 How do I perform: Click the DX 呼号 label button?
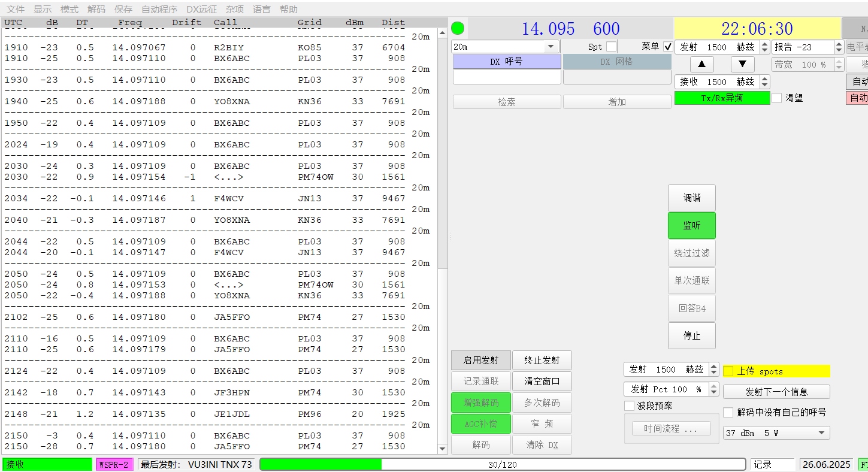pos(507,62)
